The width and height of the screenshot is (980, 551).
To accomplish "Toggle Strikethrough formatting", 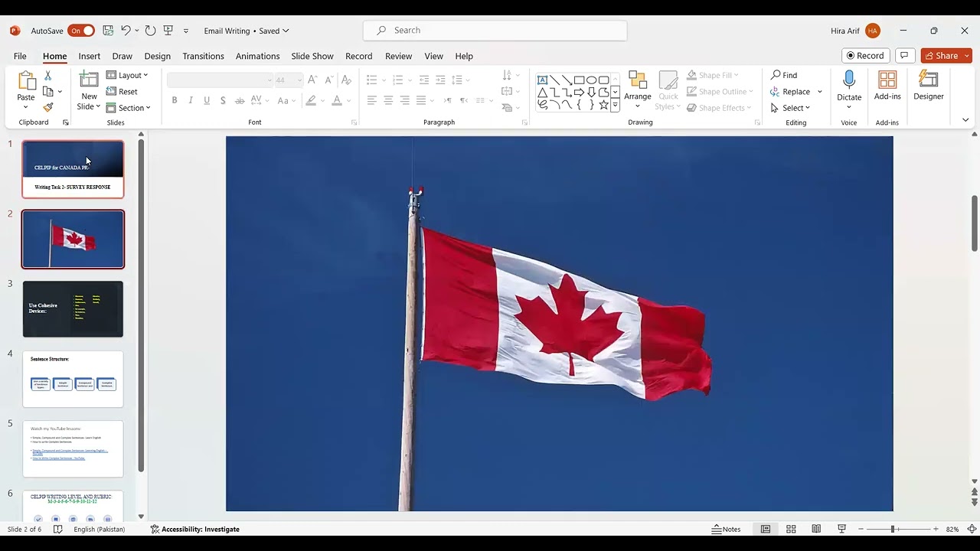I will pyautogui.click(x=240, y=100).
